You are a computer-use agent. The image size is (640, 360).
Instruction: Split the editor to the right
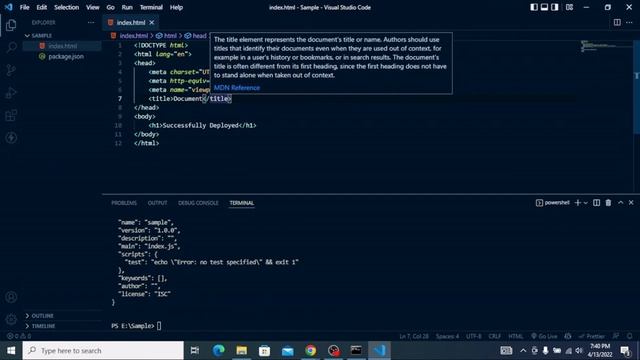point(617,22)
